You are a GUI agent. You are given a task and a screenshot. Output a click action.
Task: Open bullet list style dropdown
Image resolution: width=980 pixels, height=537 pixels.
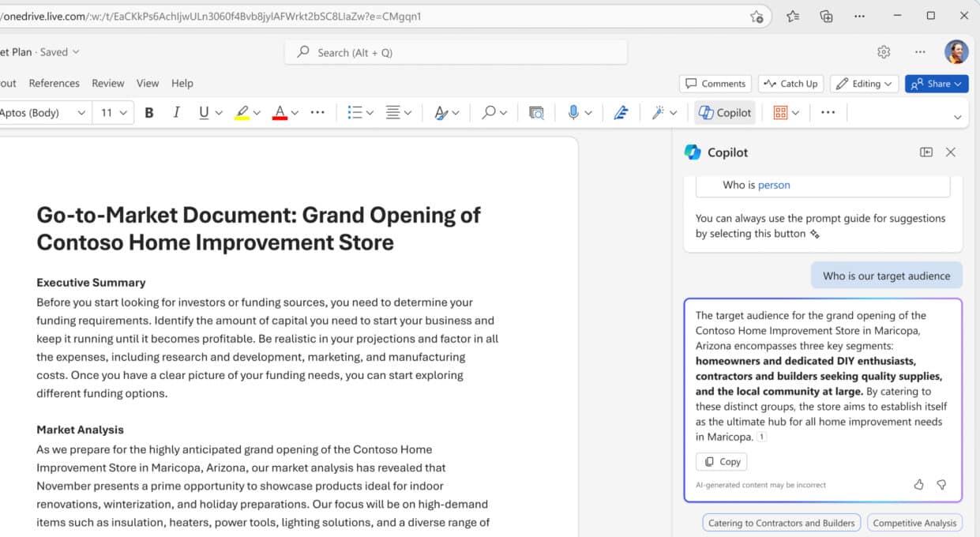click(x=370, y=113)
